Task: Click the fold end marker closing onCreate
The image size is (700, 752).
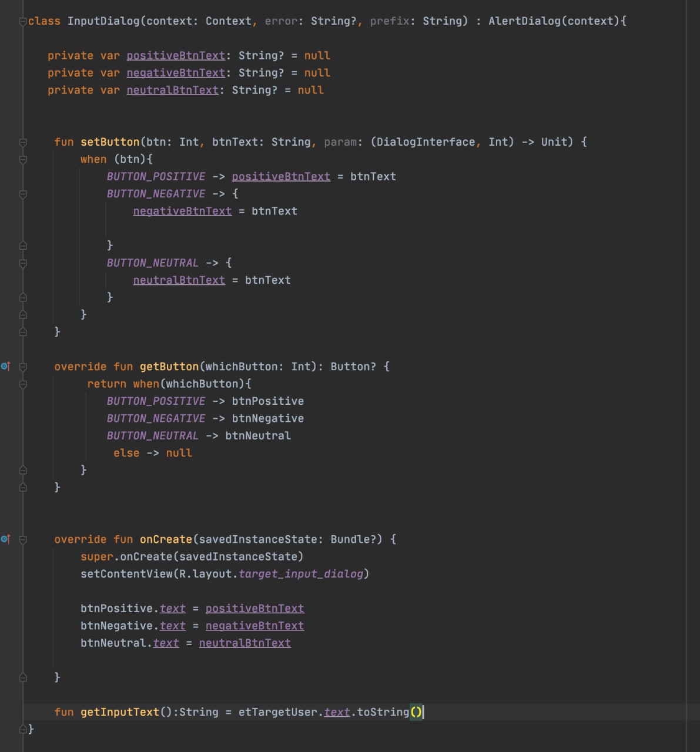Action: (x=23, y=677)
